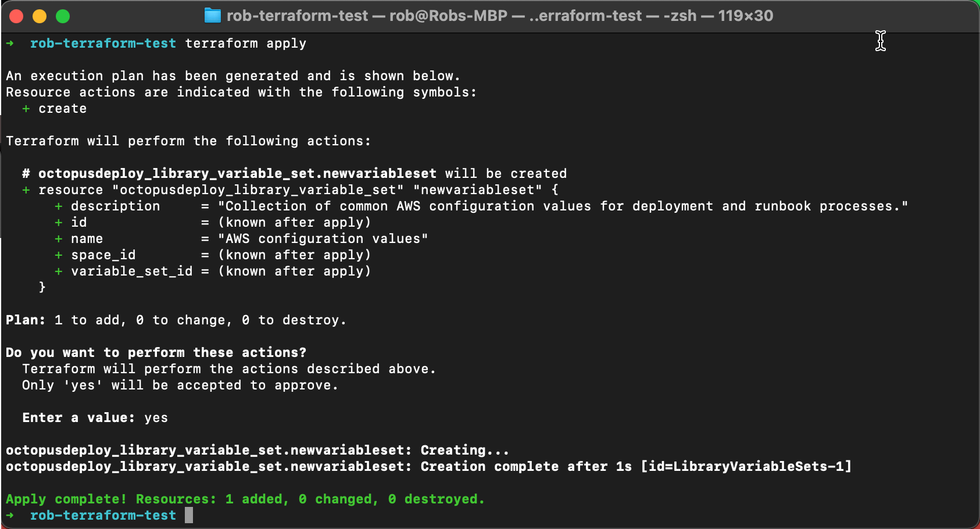Click the green Apply complete status line

244,499
